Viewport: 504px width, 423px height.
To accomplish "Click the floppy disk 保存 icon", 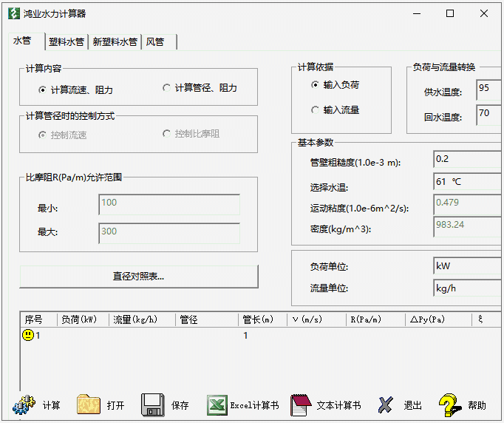I will click(153, 405).
